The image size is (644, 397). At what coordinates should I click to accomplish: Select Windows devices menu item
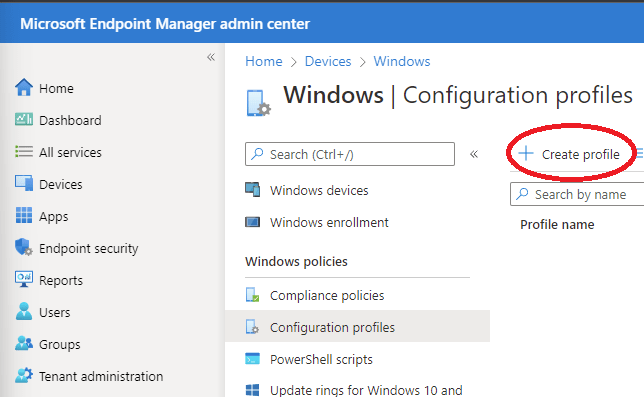pos(319,190)
